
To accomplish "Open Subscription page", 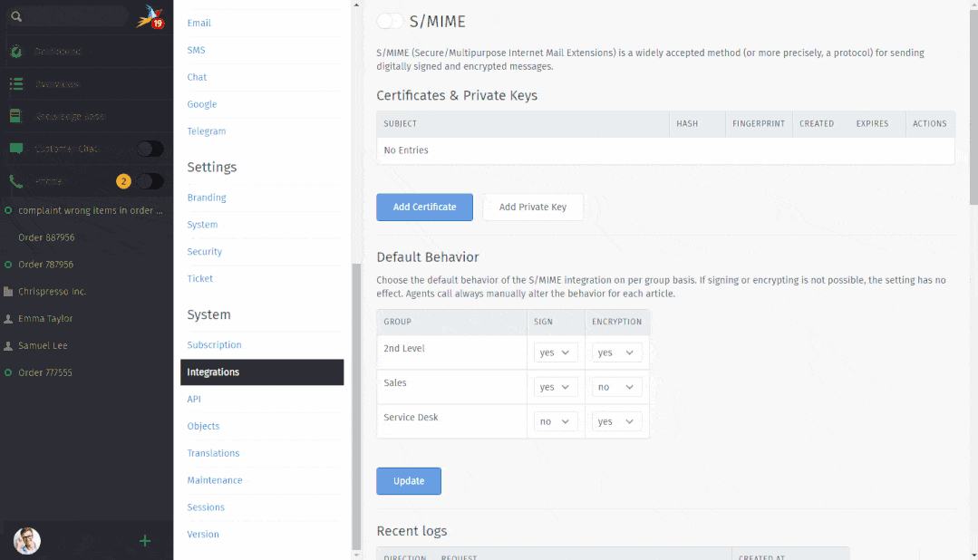I will (214, 345).
